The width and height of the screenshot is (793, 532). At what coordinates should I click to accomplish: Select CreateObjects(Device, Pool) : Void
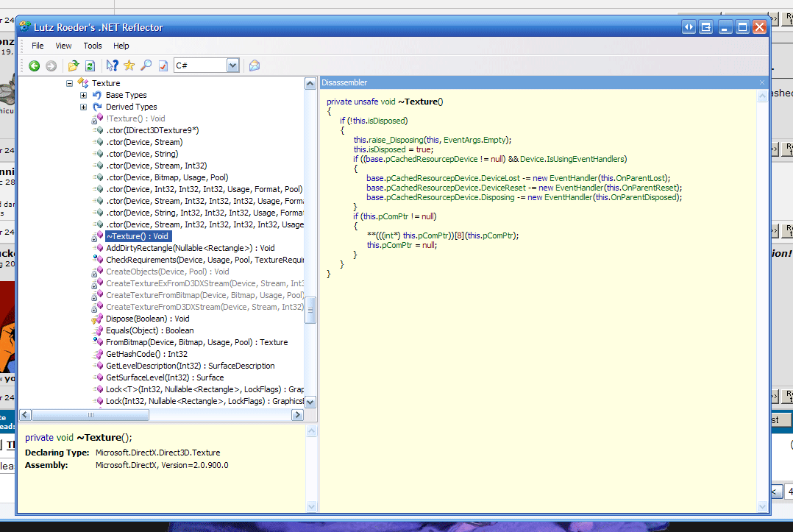(x=168, y=272)
